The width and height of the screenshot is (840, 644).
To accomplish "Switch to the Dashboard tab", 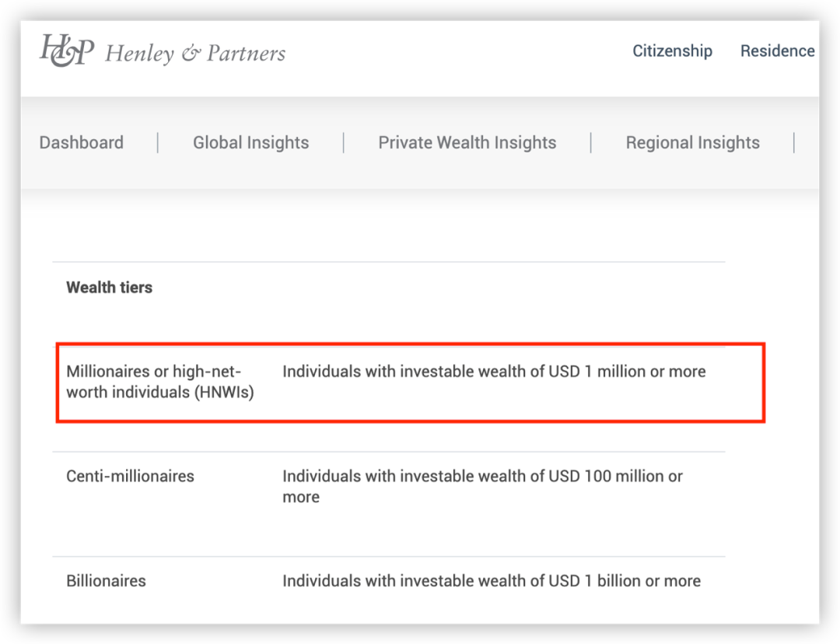I will [x=82, y=142].
